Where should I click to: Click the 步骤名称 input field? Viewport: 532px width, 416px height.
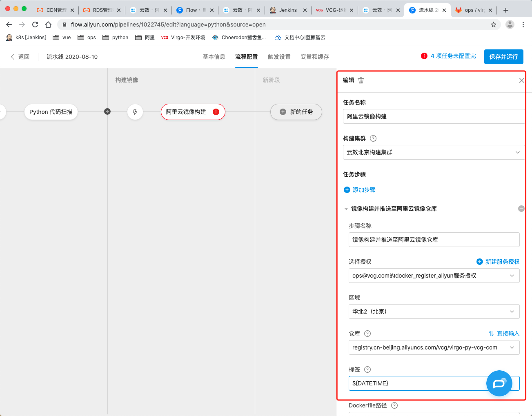[434, 240]
